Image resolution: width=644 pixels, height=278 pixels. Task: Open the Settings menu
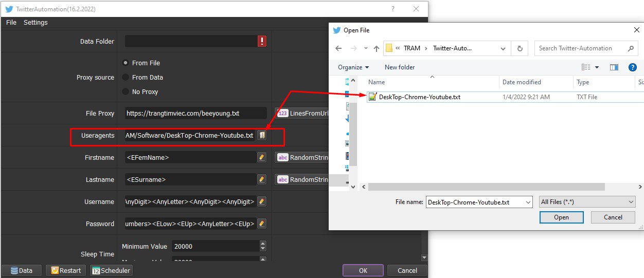pos(35,23)
